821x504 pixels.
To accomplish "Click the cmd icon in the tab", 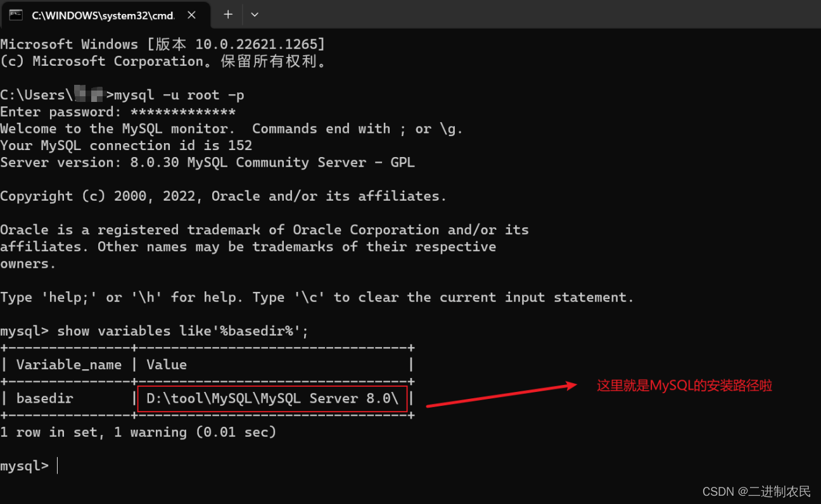I will [16, 15].
